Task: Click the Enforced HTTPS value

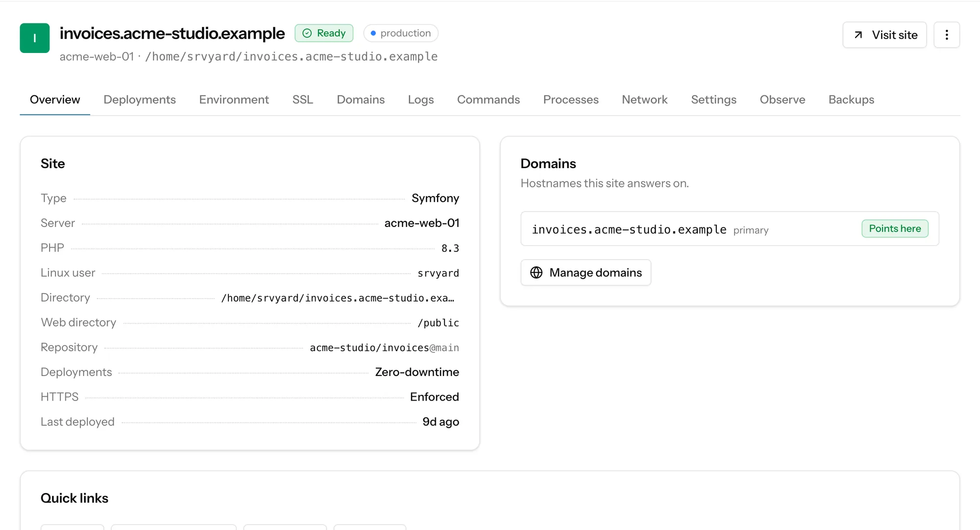Action: pyautogui.click(x=434, y=397)
